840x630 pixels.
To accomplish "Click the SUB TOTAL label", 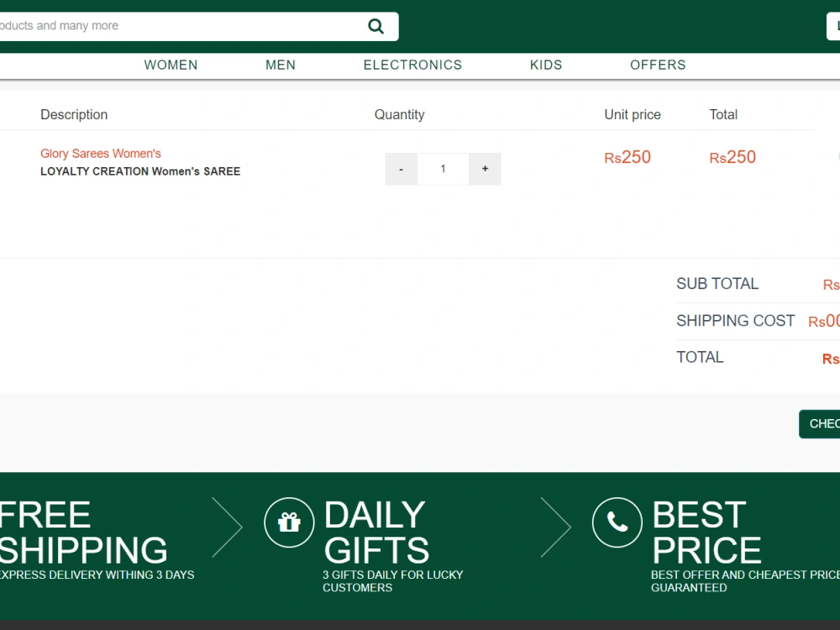I will click(717, 283).
